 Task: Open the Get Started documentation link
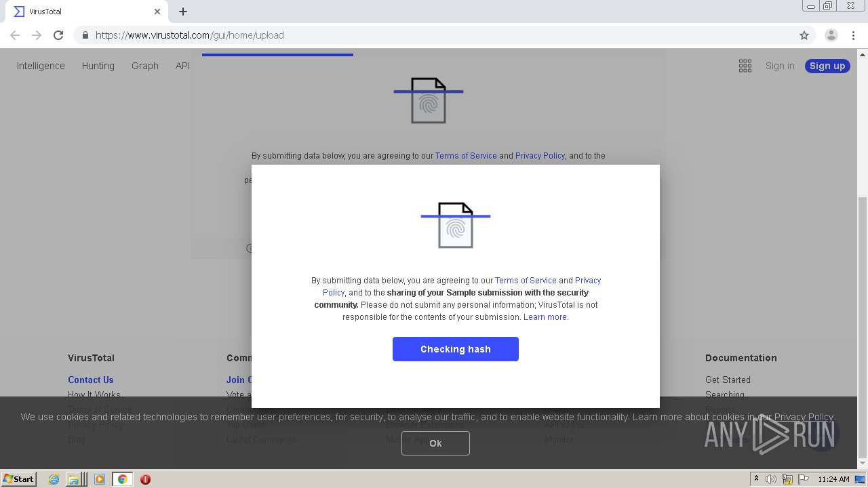coord(728,380)
